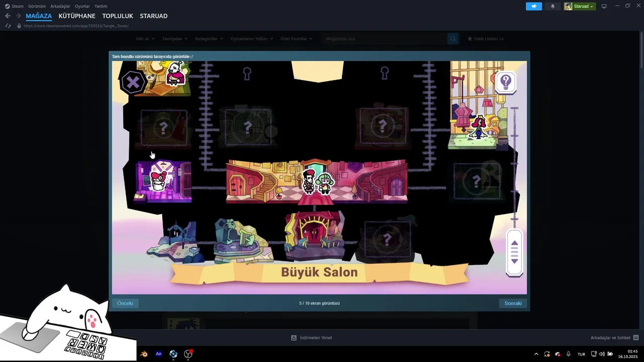This screenshot has height=362, width=644.
Task: Expand the Kategoriler dropdown
Action: [x=209, y=39]
